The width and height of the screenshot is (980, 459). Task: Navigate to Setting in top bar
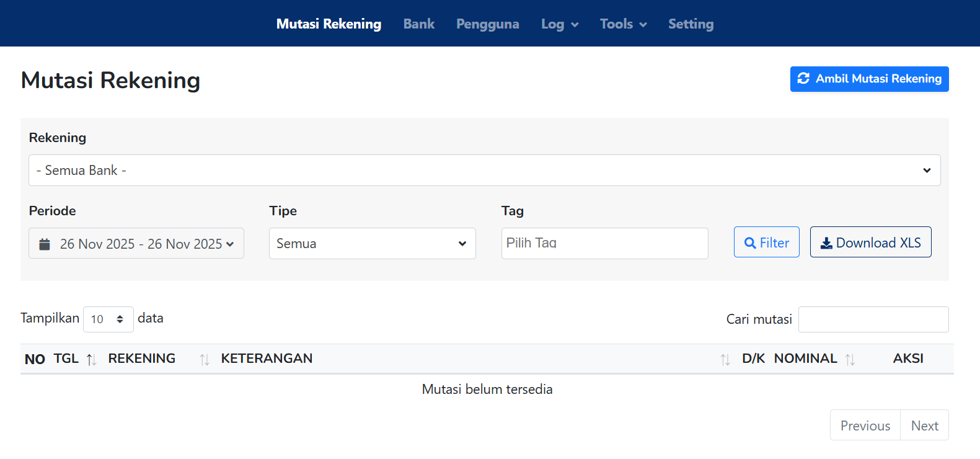coord(691,24)
